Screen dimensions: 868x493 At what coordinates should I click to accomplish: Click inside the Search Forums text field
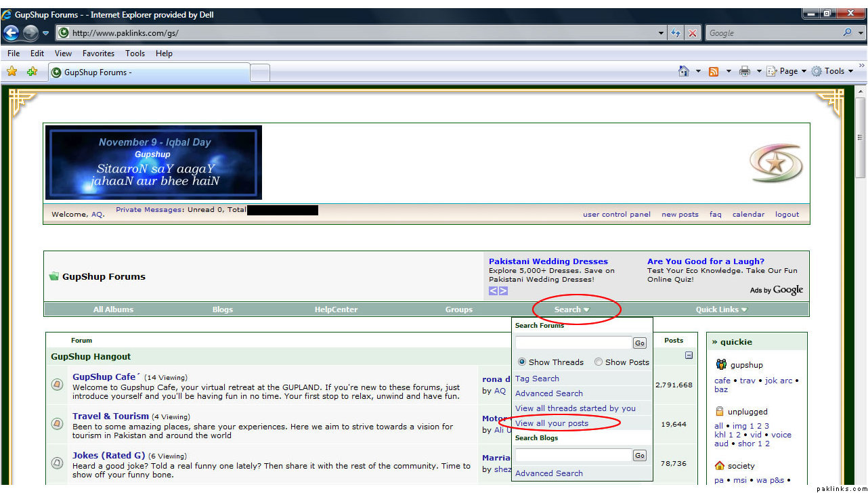(x=573, y=343)
